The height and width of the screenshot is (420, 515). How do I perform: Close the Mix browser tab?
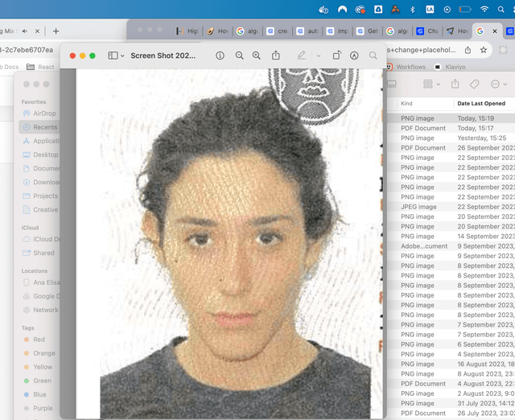click(x=37, y=31)
